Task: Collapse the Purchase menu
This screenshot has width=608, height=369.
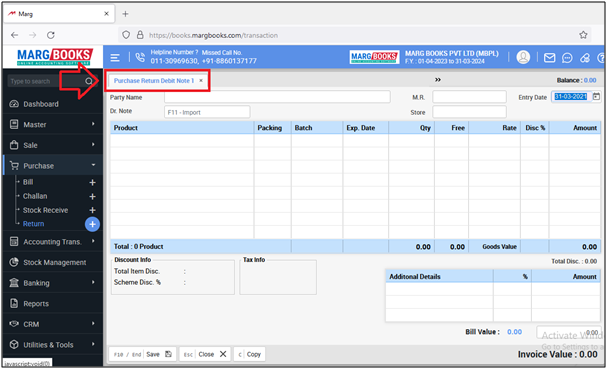Action: tap(53, 166)
